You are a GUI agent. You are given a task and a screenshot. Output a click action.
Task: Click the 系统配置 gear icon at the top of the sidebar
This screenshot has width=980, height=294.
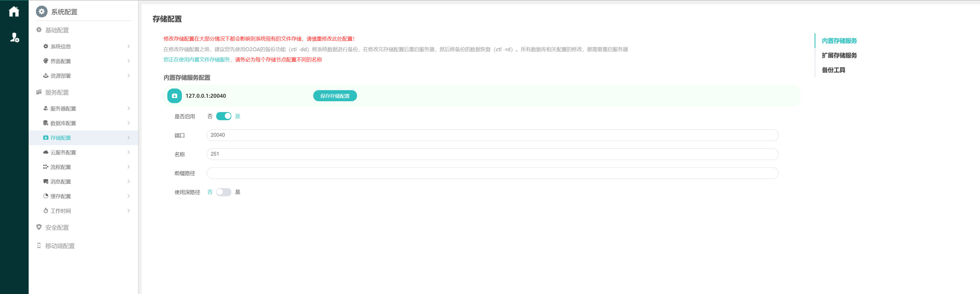(x=41, y=12)
